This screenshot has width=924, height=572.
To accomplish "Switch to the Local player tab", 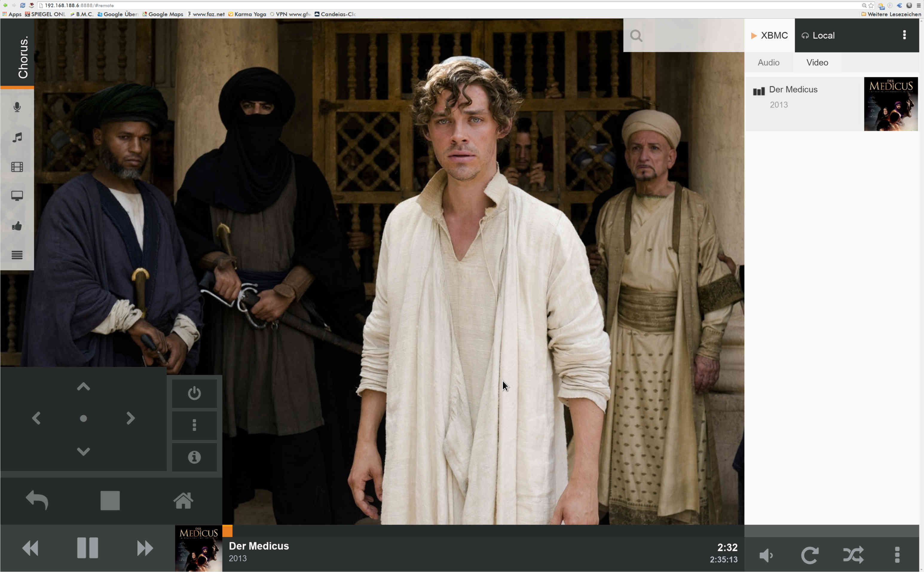I will (819, 36).
